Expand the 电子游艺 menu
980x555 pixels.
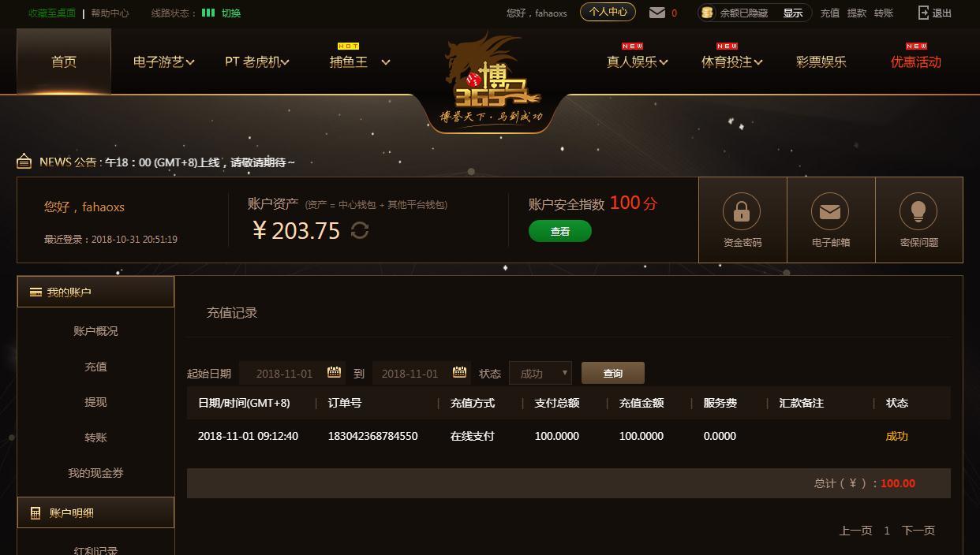(164, 61)
